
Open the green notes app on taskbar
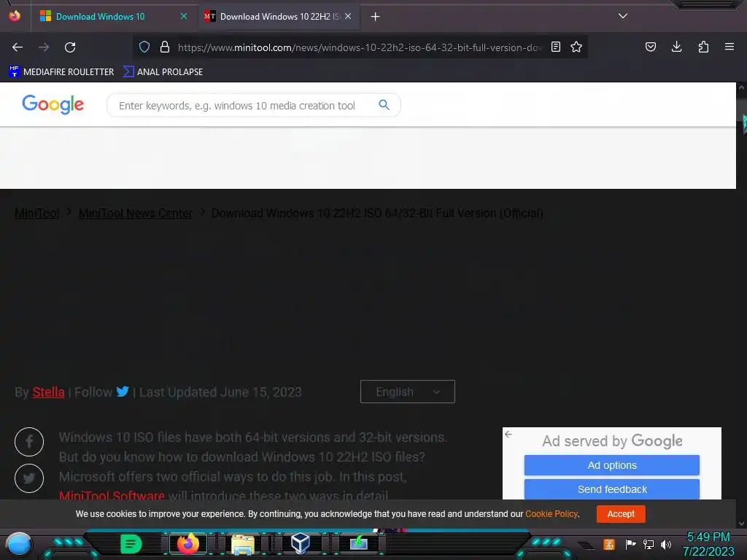tap(131, 544)
